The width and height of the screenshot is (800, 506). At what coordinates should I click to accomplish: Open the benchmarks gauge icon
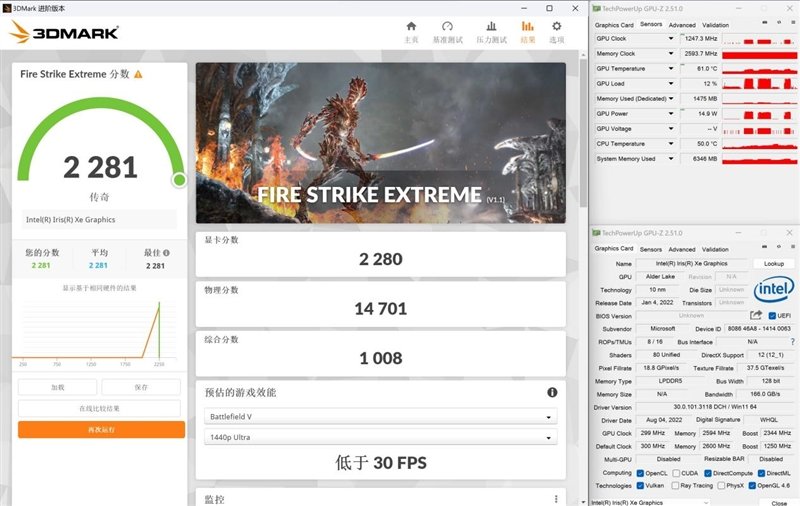(x=447, y=27)
